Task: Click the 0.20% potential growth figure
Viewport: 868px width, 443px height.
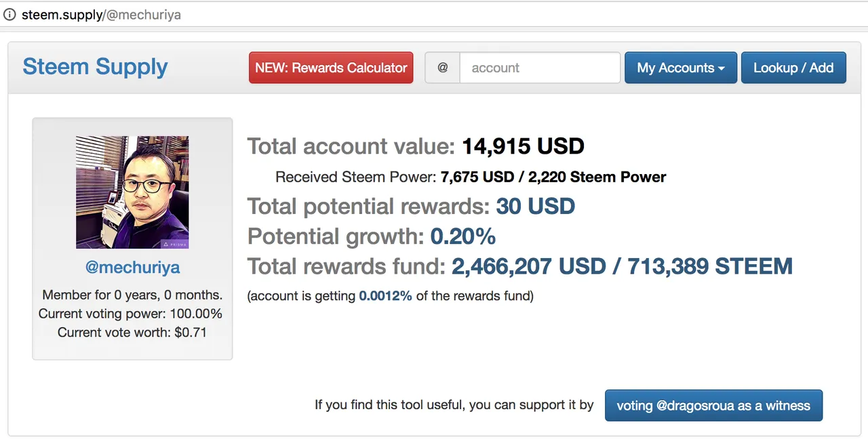Action: click(462, 236)
